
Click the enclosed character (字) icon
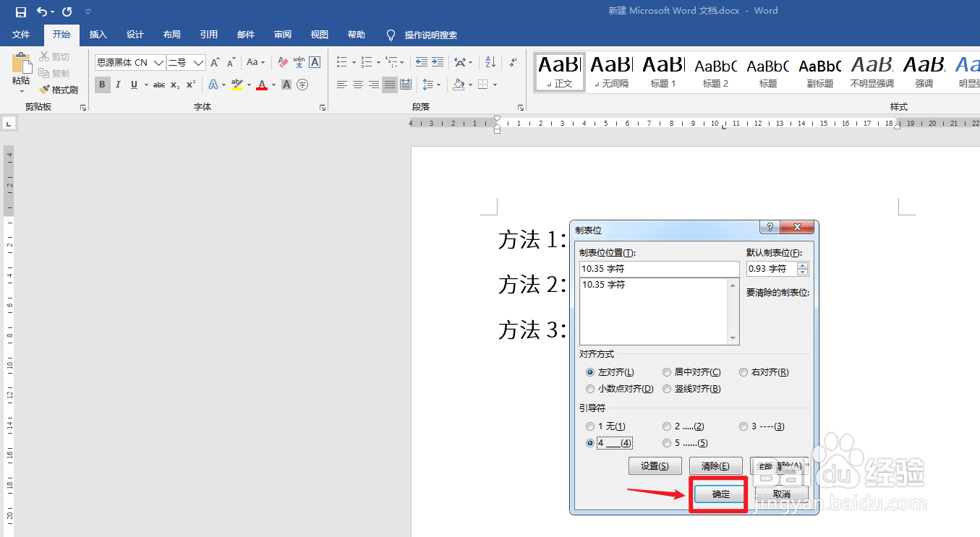(302, 85)
